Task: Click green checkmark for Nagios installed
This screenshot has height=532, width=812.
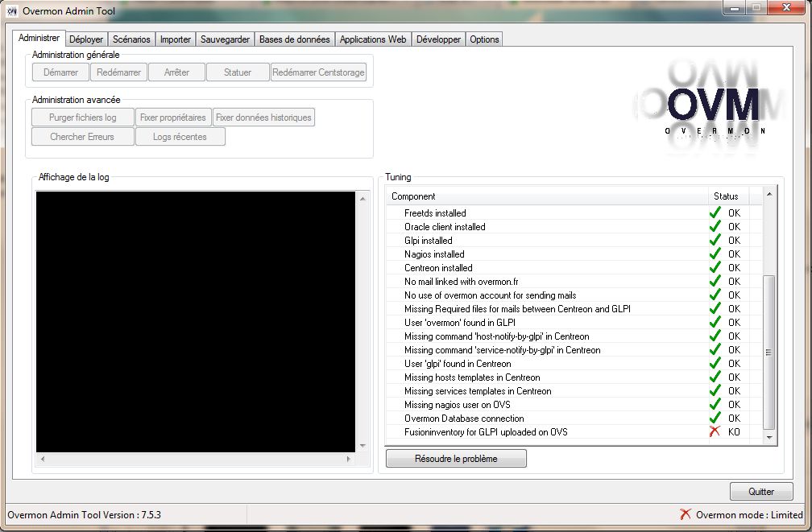Action: point(715,254)
